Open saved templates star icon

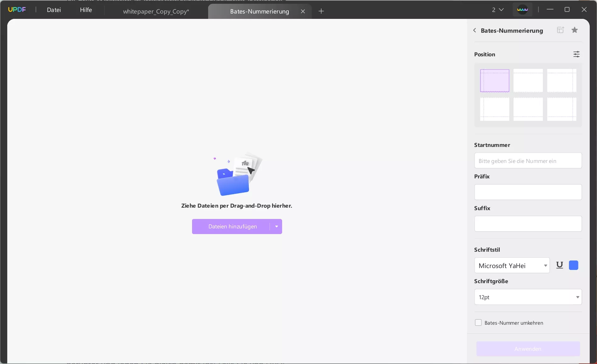coord(575,30)
